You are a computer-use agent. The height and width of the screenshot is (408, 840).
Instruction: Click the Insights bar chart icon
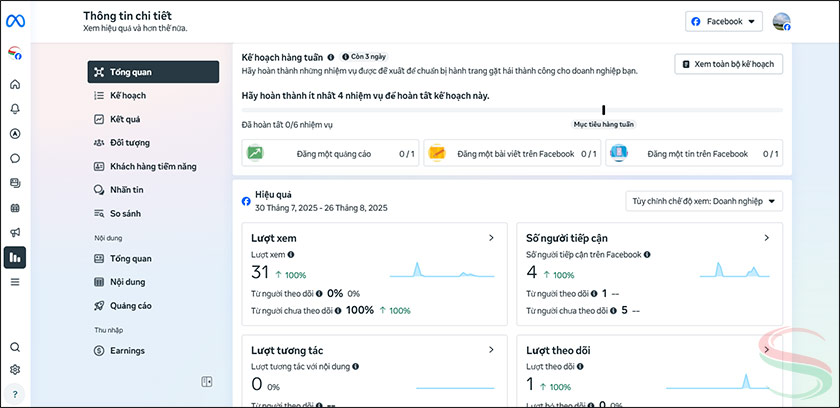click(x=15, y=258)
